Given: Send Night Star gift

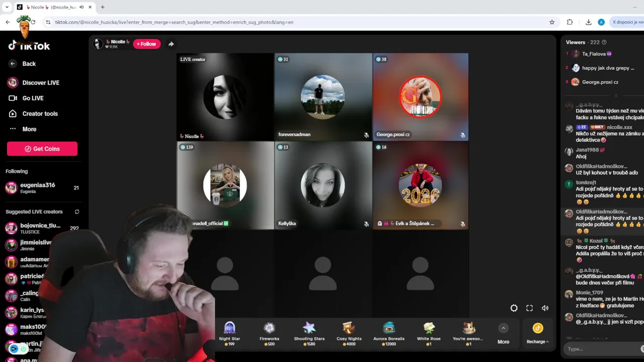Looking at the screenshot, I should (229, 334).
